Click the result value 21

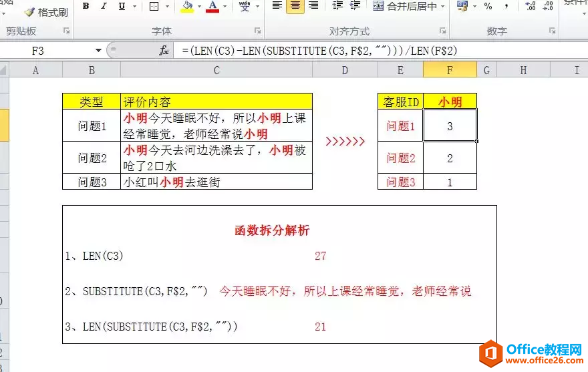coord(320,327)
